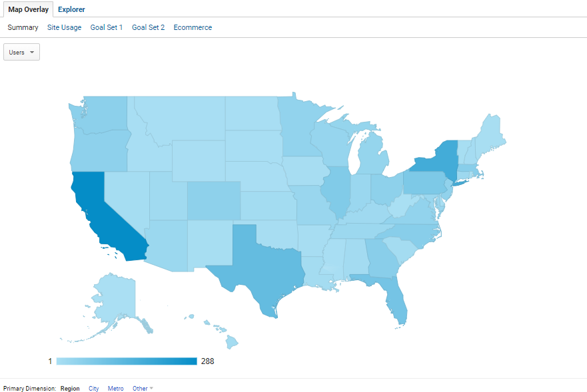
Task: Select Region as primary dimension
Action: 70,389
